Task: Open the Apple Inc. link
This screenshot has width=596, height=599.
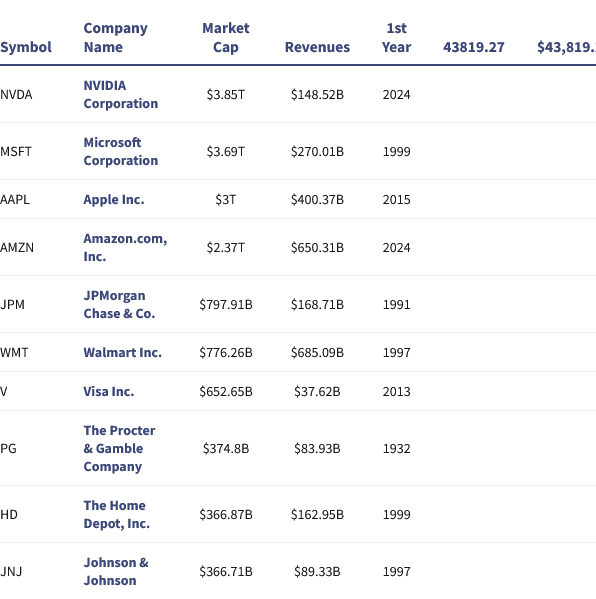Action: click(x=114, y=199)
